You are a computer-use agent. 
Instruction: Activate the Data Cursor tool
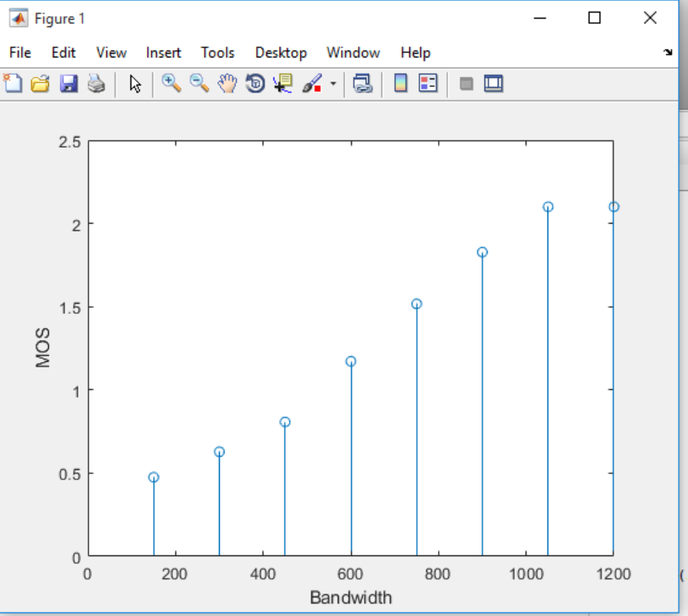(x=283, y=83)
